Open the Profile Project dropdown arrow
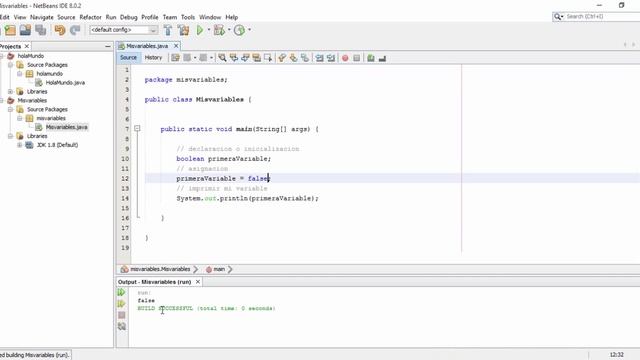 (249, 30)
